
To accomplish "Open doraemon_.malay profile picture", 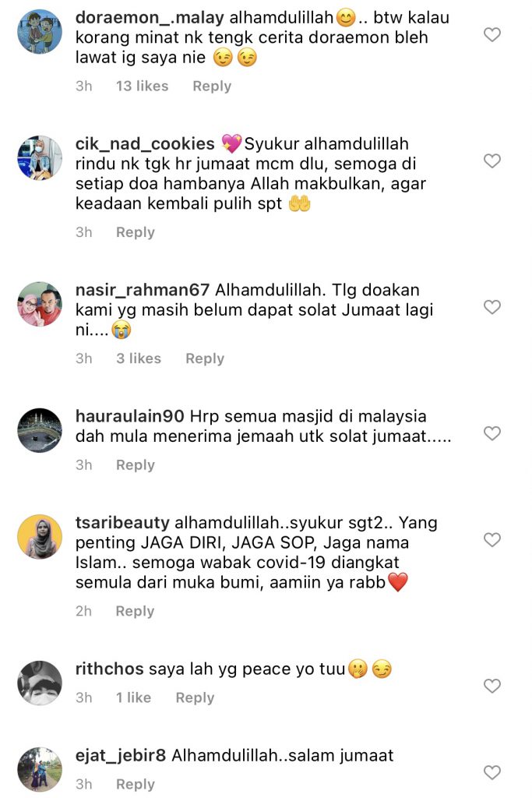I will click(40, 31).
